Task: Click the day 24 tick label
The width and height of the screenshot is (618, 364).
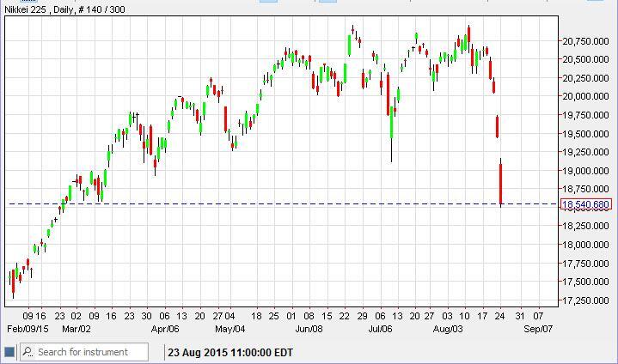Action: point(499,316)
